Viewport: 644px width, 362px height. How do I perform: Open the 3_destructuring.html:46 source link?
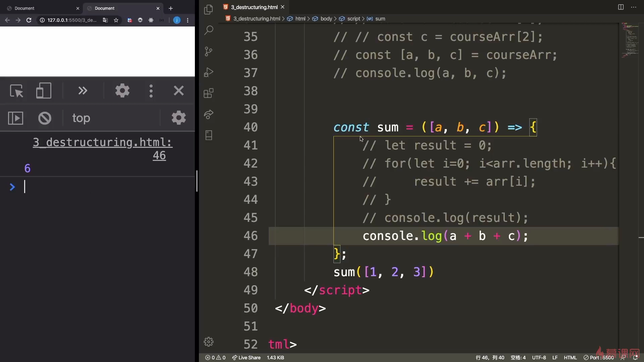[103, 149]
